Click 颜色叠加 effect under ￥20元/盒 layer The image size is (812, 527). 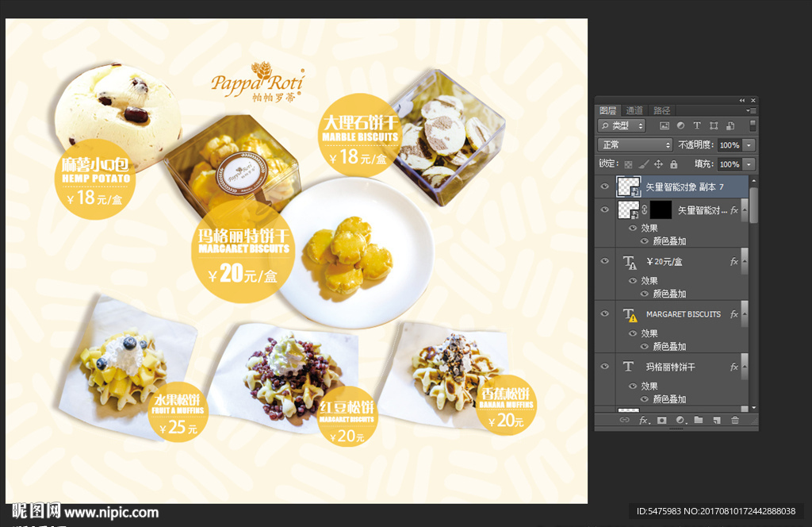tap(669, 294)
